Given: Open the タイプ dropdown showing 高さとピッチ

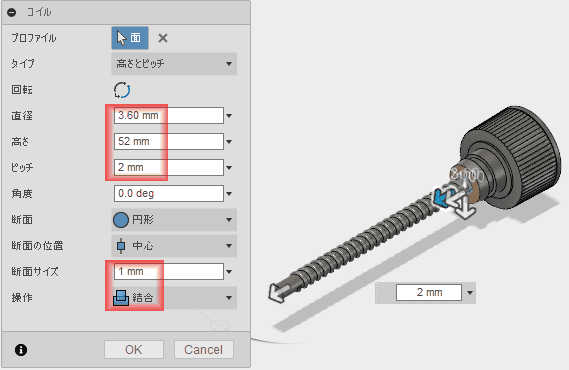Looking at the screenshot, I should click(174, 64).
